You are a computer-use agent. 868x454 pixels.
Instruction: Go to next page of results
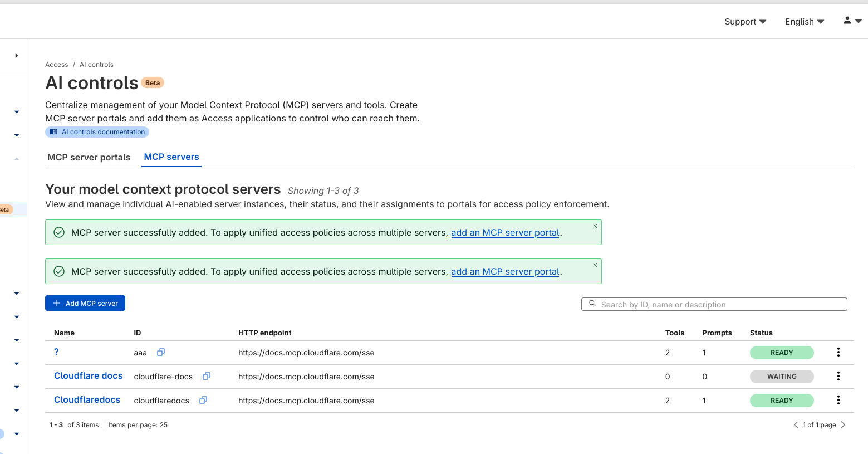point(843,425)
